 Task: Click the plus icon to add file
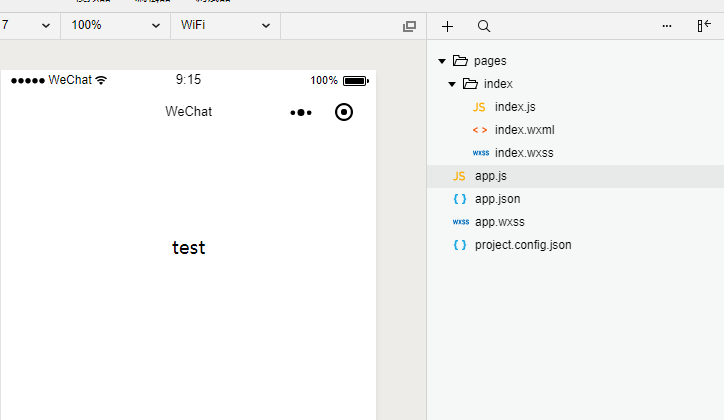point(447,26)
